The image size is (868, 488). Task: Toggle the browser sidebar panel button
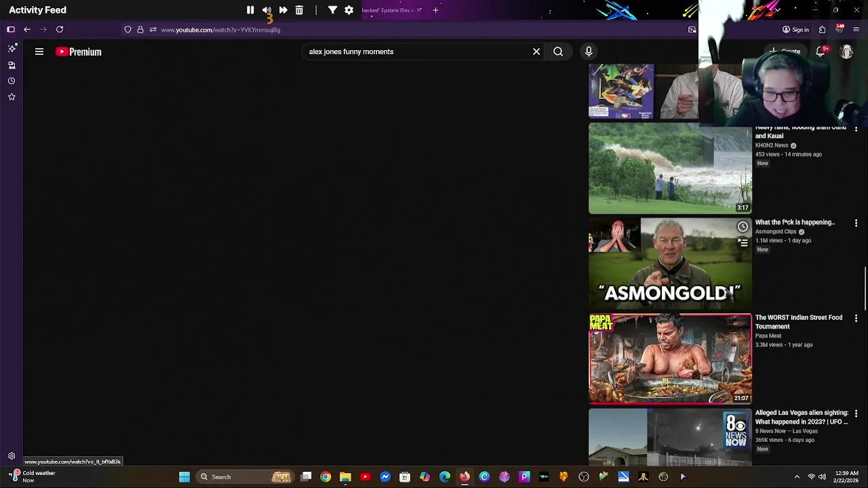point(11,29)
